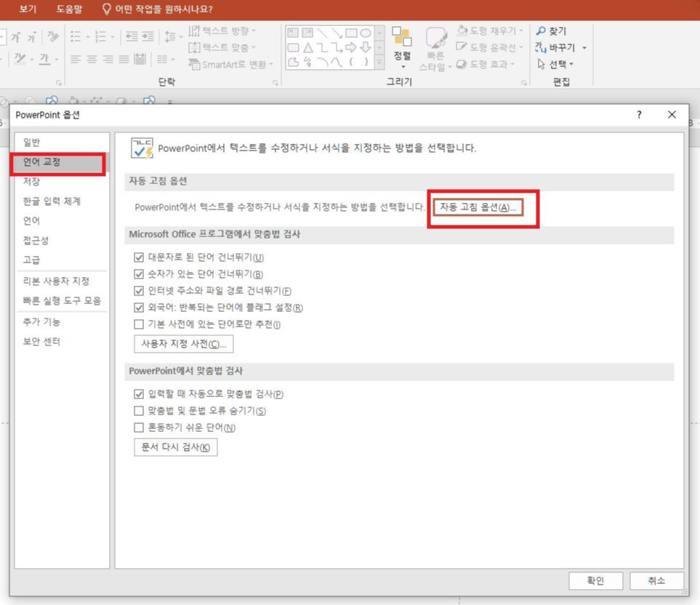Select 보안 센터 in options sidebar

pos(62,342)
